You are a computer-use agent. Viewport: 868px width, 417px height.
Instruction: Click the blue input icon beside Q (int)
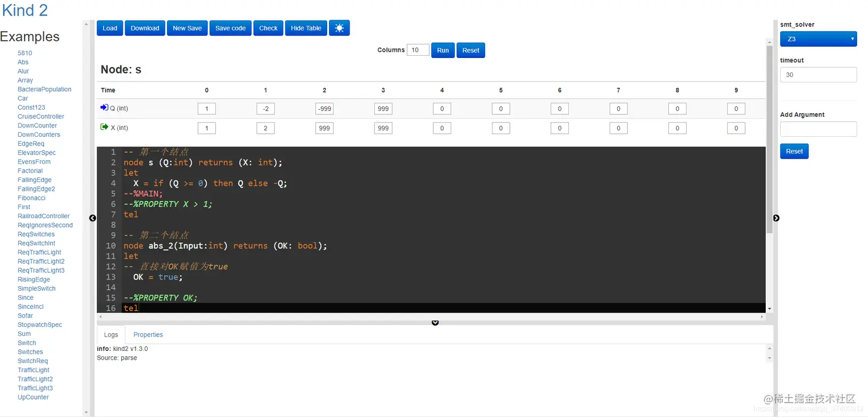pyautogui.click(x=104, y=108)
